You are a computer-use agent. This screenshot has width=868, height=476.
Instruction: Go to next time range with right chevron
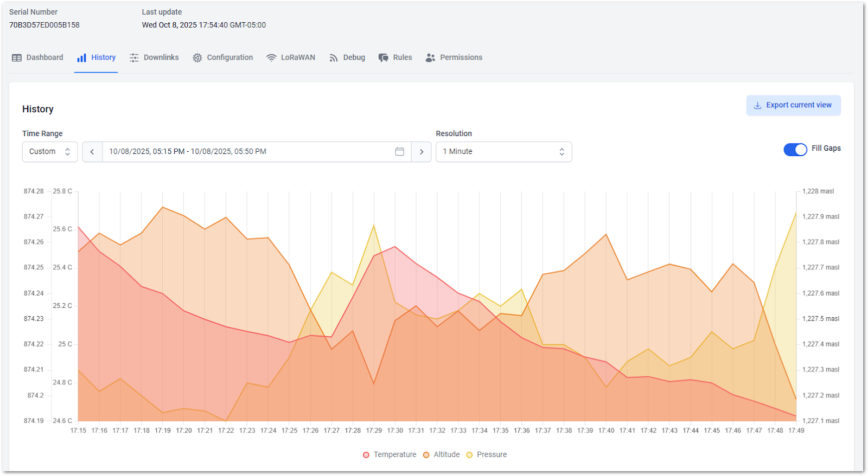422,152
